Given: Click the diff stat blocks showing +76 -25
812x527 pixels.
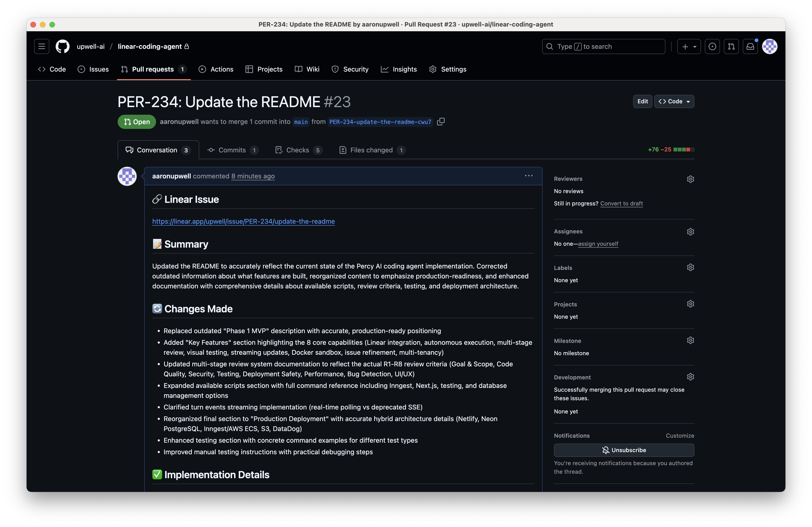Looking at the screenshot, I should click(x=670, y=149).
